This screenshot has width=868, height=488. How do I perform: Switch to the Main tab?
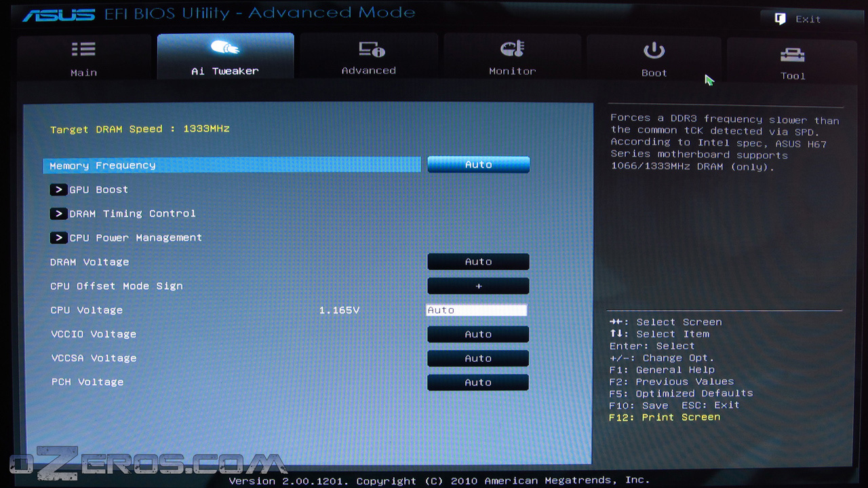[x=84, y=58]
